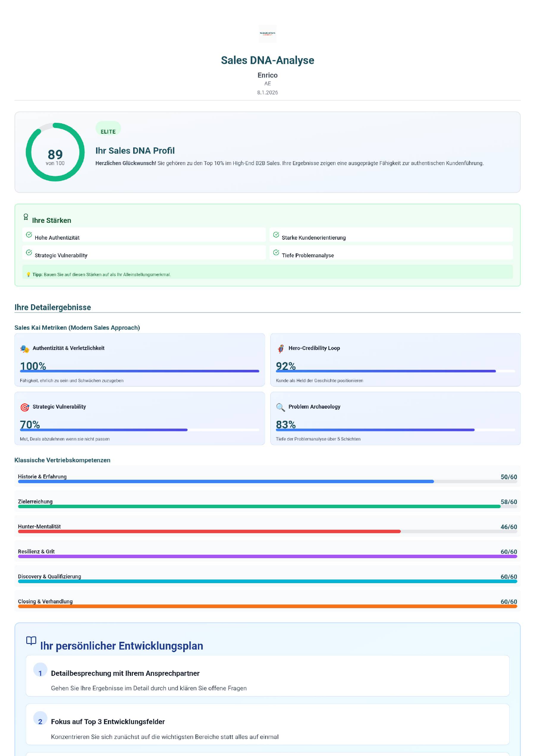
Task: Click the target icon for Strategic Vulnerability
Action: 25,407
